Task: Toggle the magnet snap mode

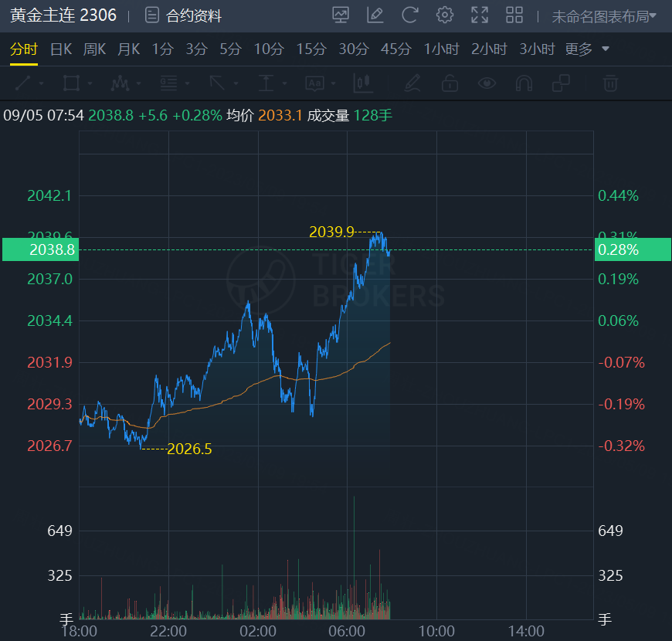Action: pos(524,83)
